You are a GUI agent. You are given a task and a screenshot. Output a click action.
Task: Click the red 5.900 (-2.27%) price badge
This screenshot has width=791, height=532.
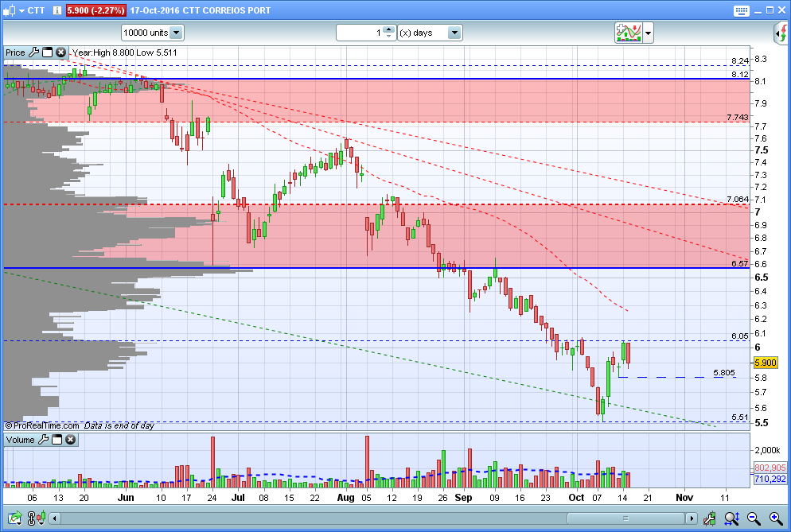(95, 10)
